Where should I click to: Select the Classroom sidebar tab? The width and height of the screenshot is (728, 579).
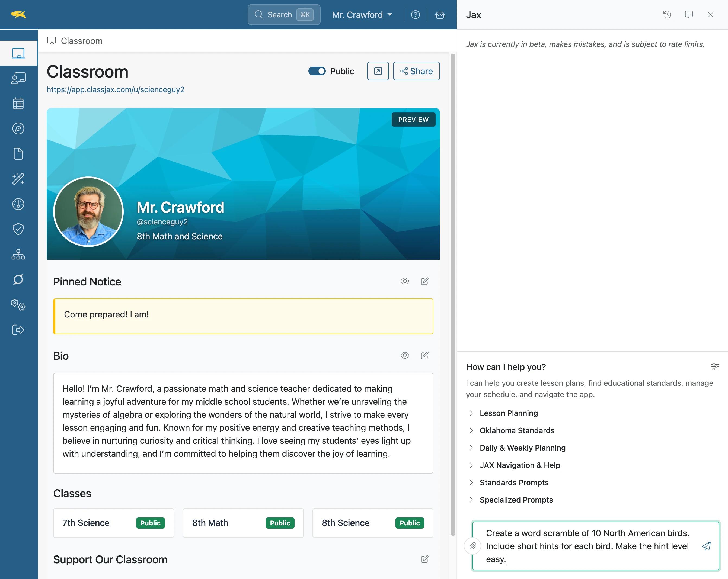click(18, 53)
